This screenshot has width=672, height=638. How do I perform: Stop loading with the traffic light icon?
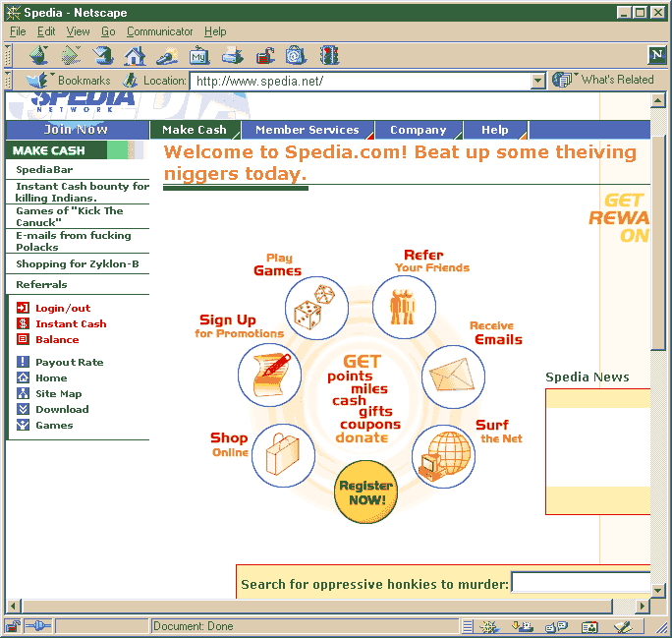(x=329, y=56)
